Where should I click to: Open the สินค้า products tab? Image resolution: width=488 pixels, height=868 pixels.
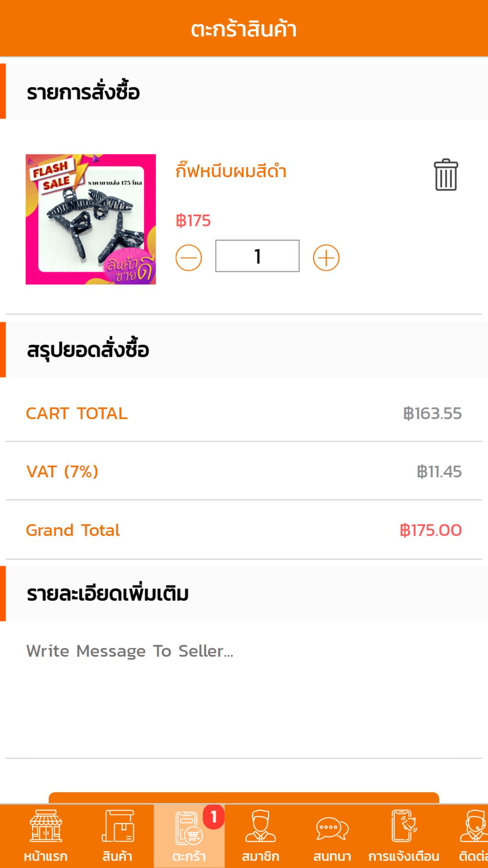[117, 835]
